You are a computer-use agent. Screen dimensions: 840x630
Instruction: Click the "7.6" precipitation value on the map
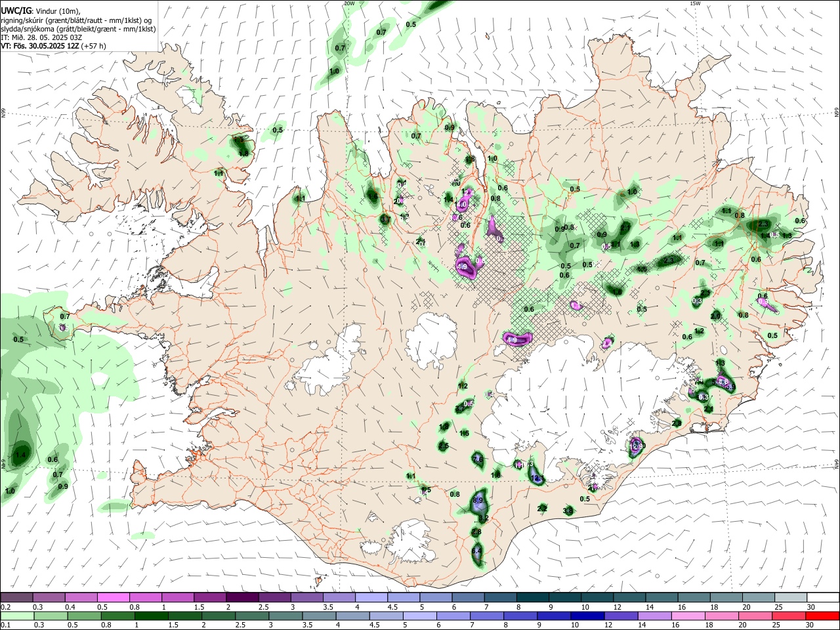coord(478,459)
